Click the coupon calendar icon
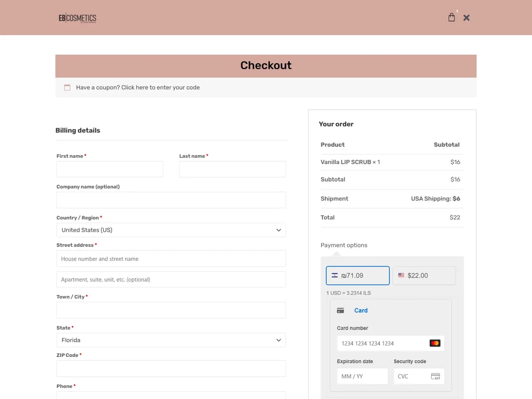The image size is (532, 399). coord(67,87)
